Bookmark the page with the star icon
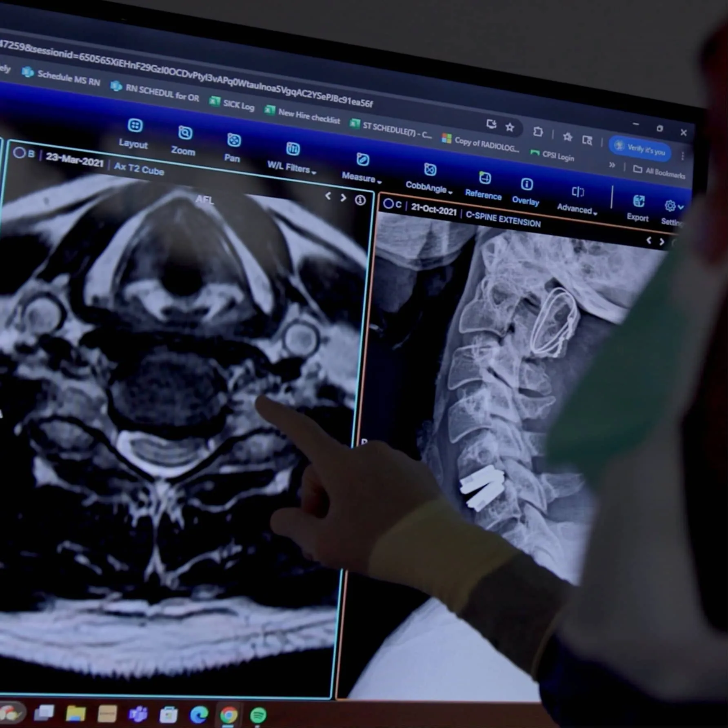728x728 pixels. (x=510, y=127)
